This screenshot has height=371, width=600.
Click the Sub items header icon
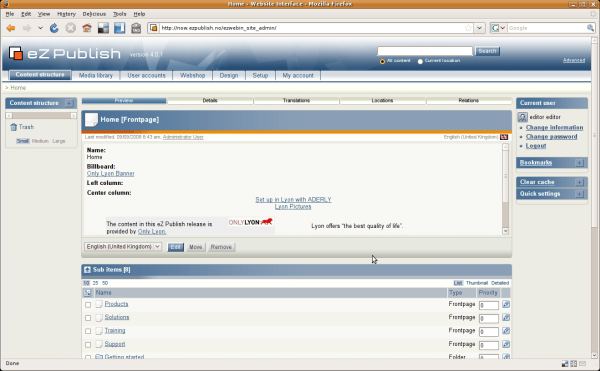coord(87,270)
